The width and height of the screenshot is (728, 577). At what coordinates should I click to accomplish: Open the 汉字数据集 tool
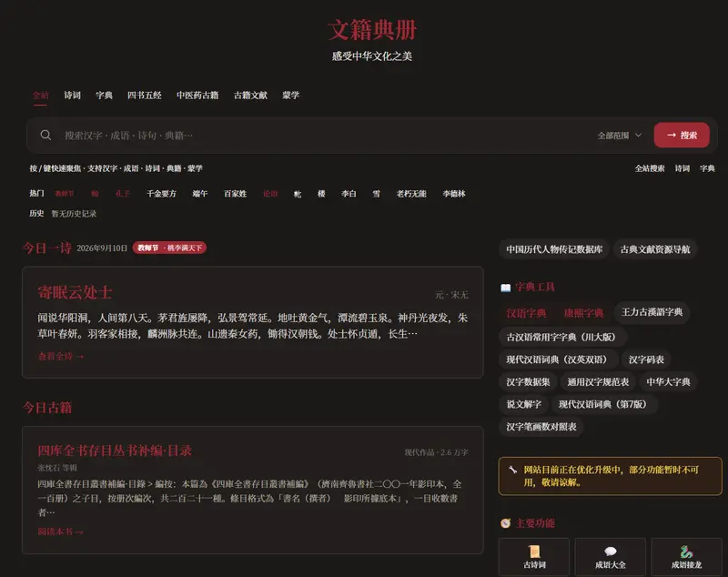click(x=528, y=382)
